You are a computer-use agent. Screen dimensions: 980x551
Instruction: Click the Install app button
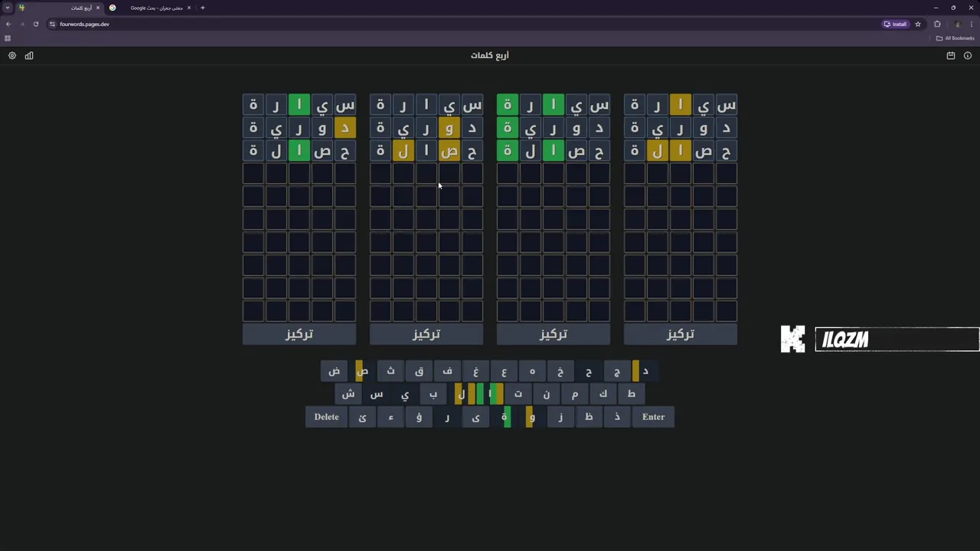pyautogui.click(x=896, y=24)
